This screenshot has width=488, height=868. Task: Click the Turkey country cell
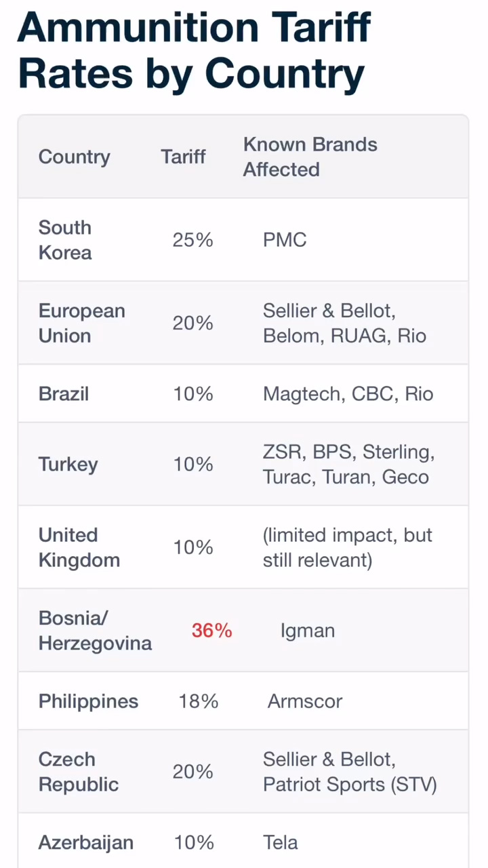click(68, 465)
